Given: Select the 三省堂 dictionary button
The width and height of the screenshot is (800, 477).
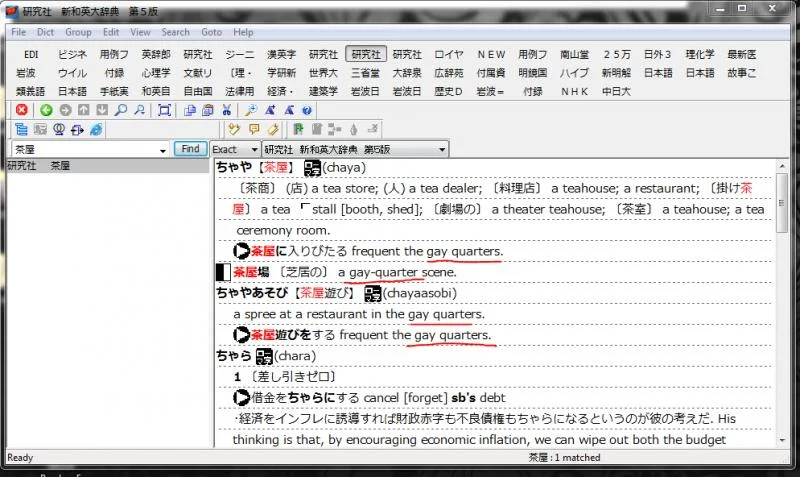Looking at the screenshot, I should (365, 73).
